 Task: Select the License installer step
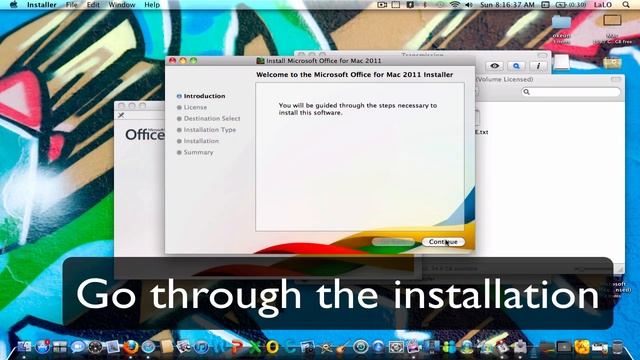point(192,107)
